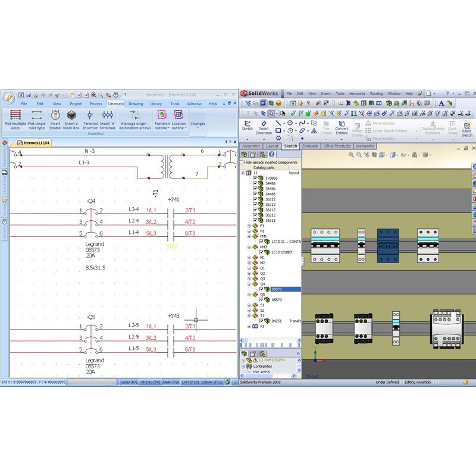Select the Sketch tool in SolidWorks
Image resolution: width=476 pixels, height=476 pixels.
pyautogui.click(x=248, y=126)
